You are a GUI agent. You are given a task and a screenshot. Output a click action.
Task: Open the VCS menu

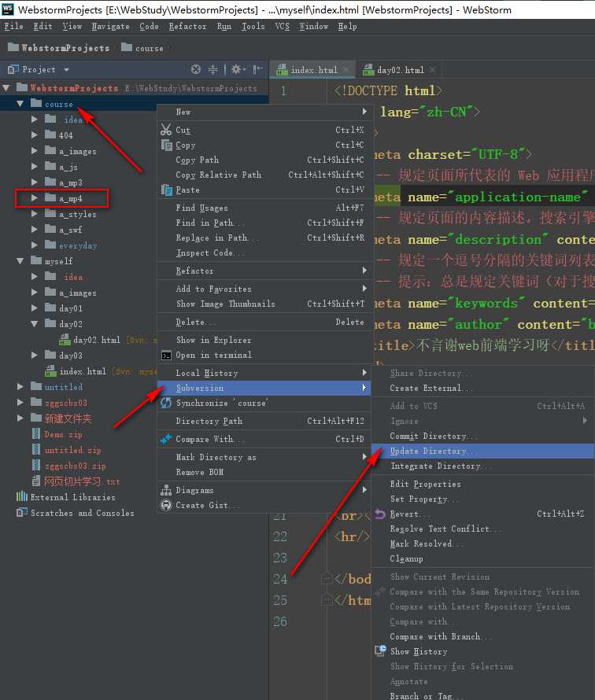(282, 26)
